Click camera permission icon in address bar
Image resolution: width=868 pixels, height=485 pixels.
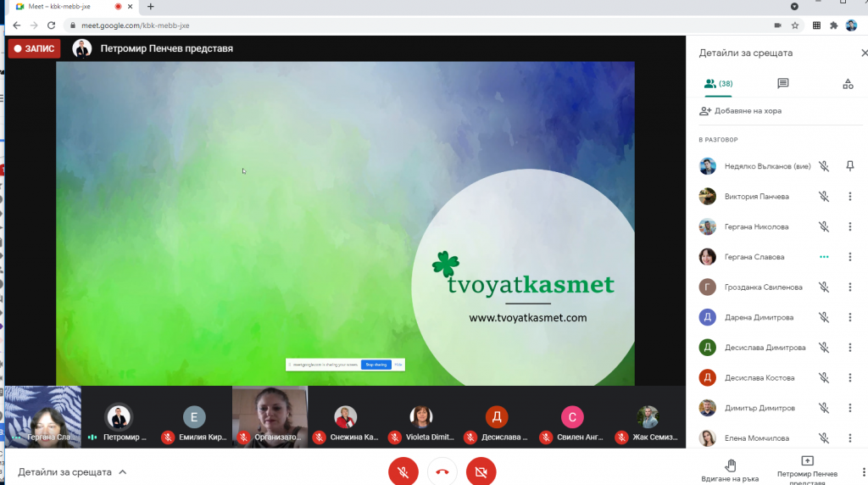[777, 25]
